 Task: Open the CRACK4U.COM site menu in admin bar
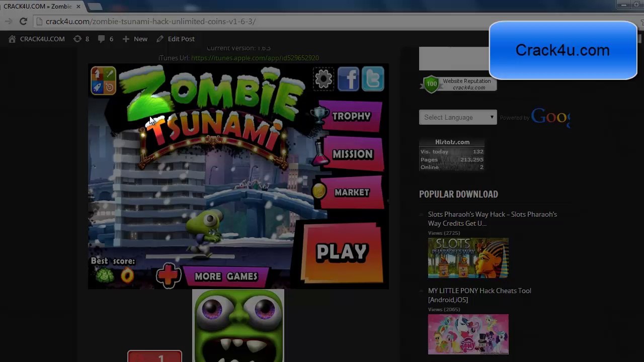37,39
